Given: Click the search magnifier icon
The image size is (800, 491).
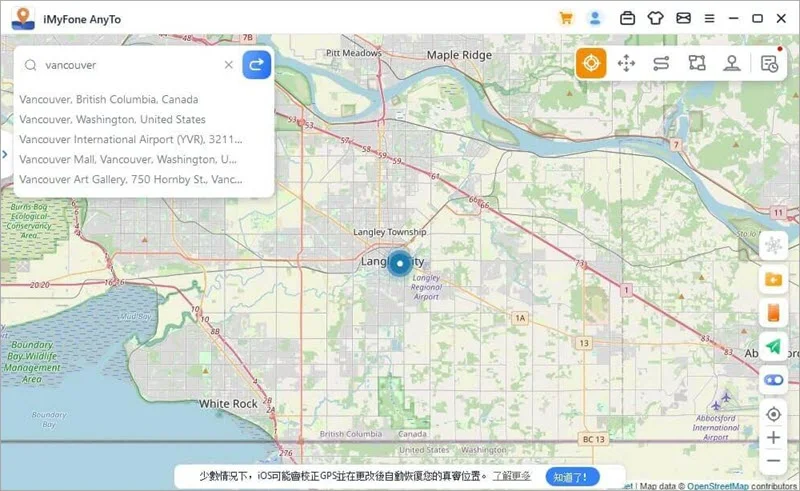Looking at the screenshot, I should click(x=31, y=65).
